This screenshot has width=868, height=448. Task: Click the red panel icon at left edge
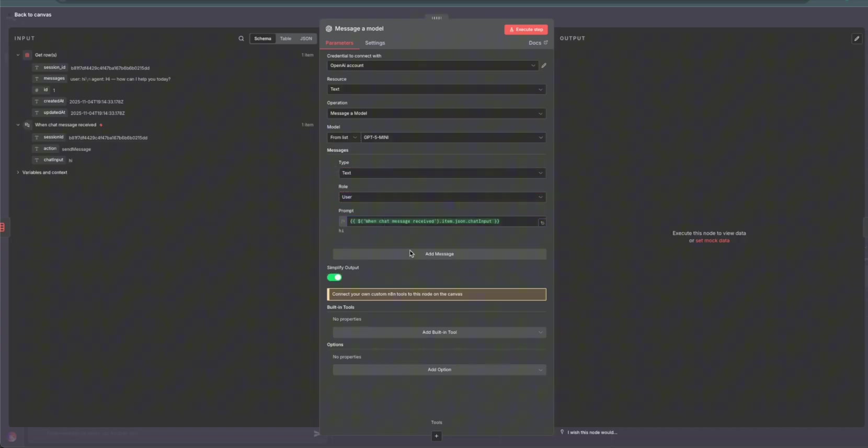[x=3, y=227]
